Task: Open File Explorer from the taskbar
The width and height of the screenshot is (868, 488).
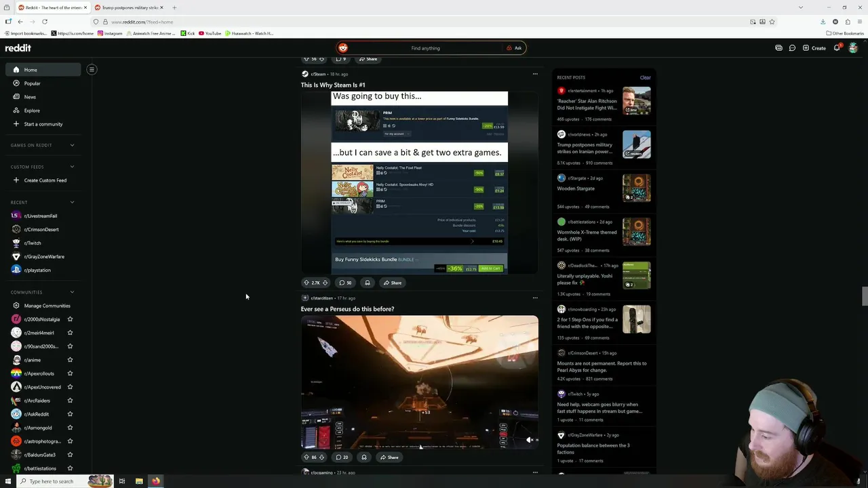Action: click(139, 481)
